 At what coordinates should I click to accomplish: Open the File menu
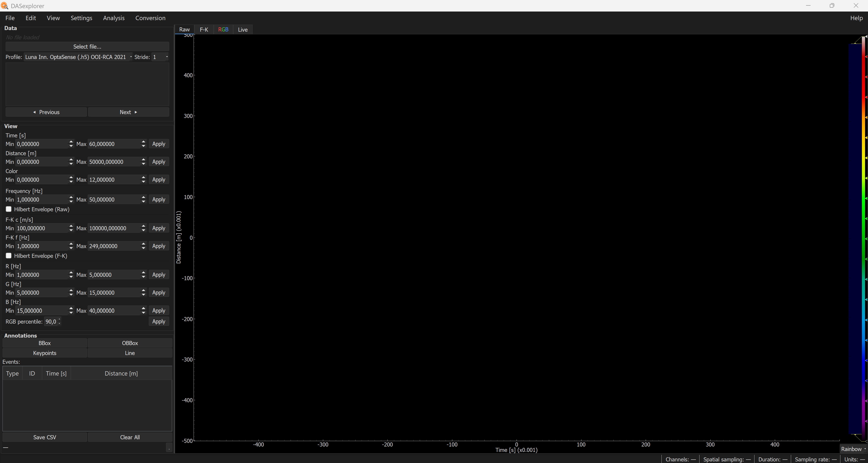pyautogui.click(x=10, y=18)
